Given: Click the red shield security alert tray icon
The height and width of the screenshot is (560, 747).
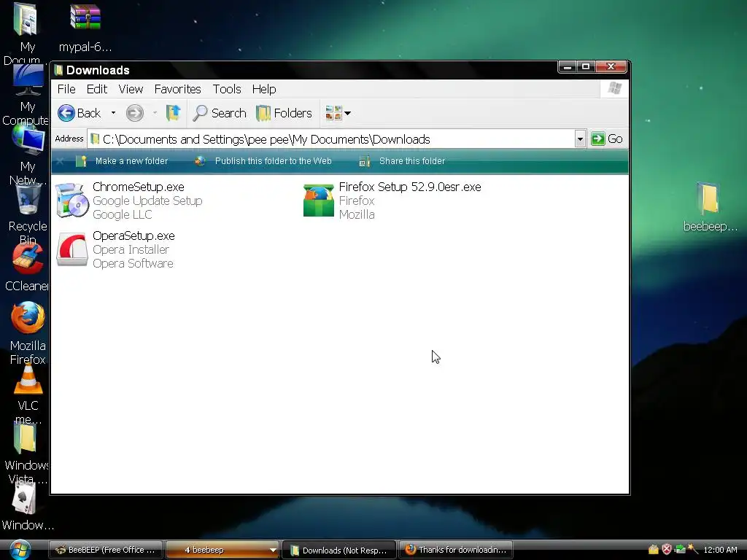Looking at the screenshot, I should [x=667, y=550].
